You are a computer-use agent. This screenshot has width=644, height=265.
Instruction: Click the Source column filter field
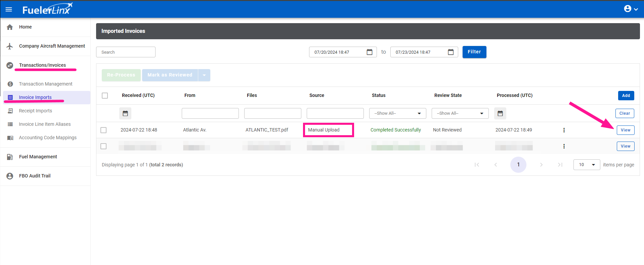[335, 113]
